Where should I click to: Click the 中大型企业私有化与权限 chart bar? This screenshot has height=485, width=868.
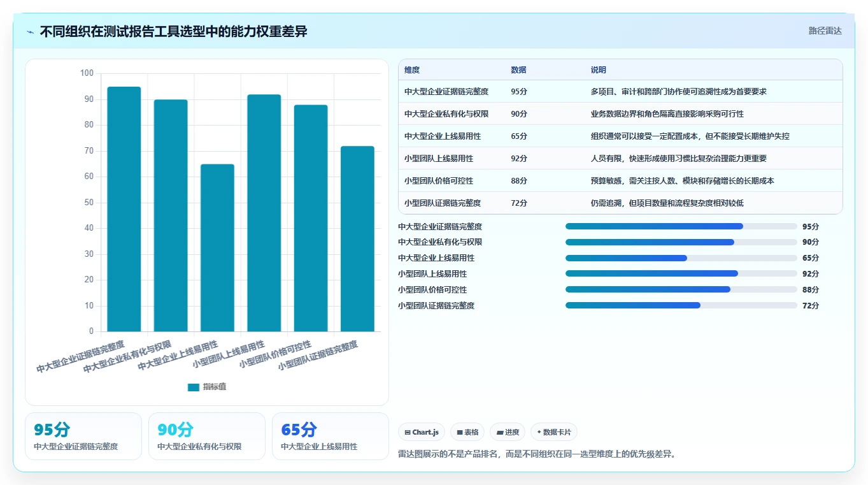pyautogui.click(x=171, y=215)
